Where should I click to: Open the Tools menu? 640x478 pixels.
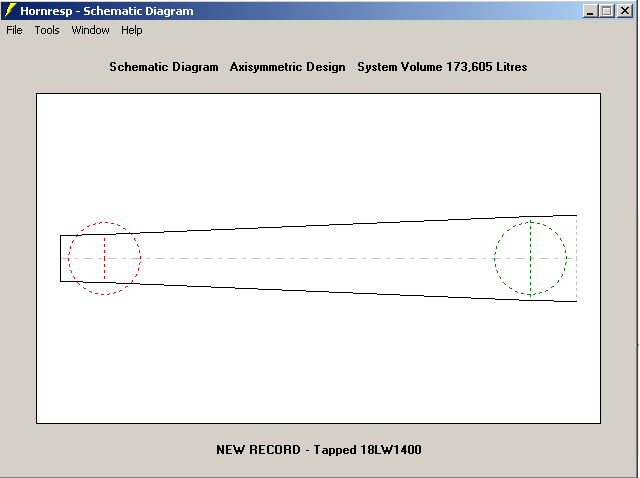click(47, 30)
